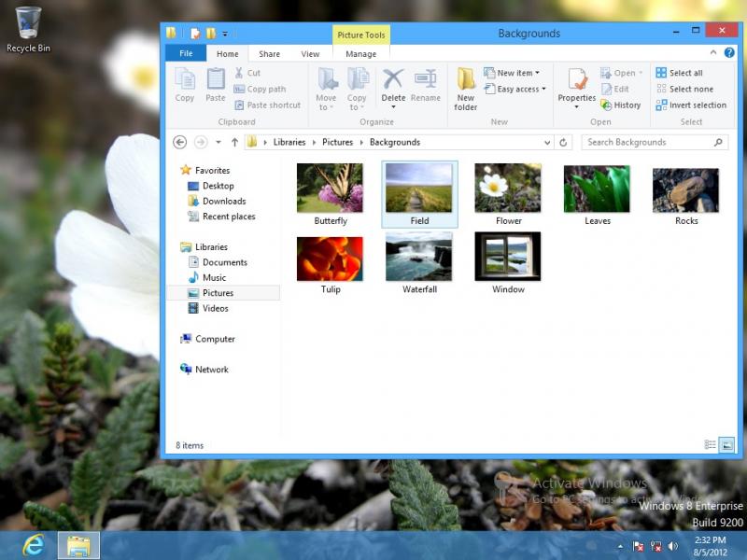Switch to the Share ribbon tab
This screenshot has height=560, width=747.
pos(269,54)
